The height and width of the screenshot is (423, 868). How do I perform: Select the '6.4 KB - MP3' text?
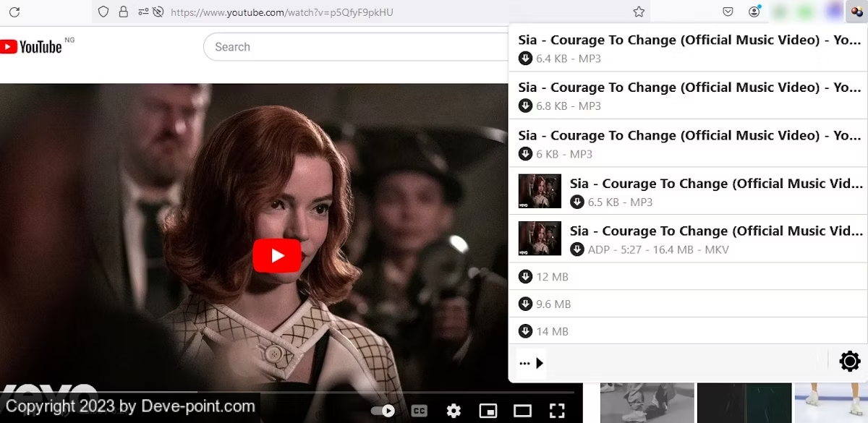tap(569, 59)
